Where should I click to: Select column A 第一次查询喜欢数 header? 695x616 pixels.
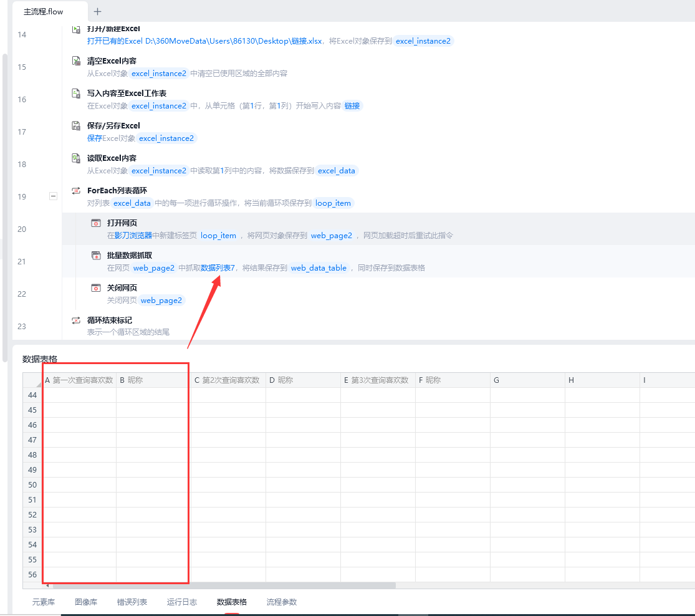[x=79, y=380]
